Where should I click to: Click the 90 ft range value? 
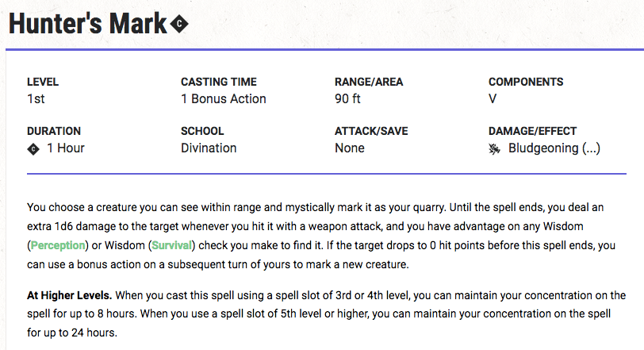(347, 99)
